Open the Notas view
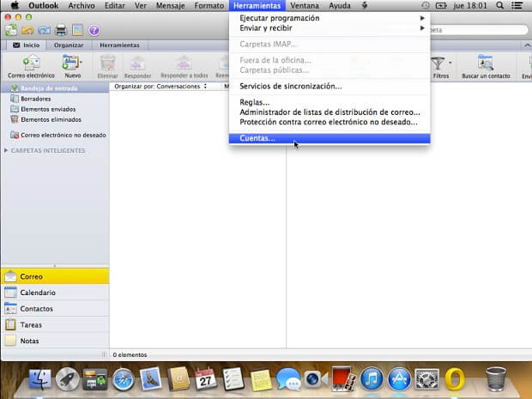532x399 pixels. [x=55, y=341]
